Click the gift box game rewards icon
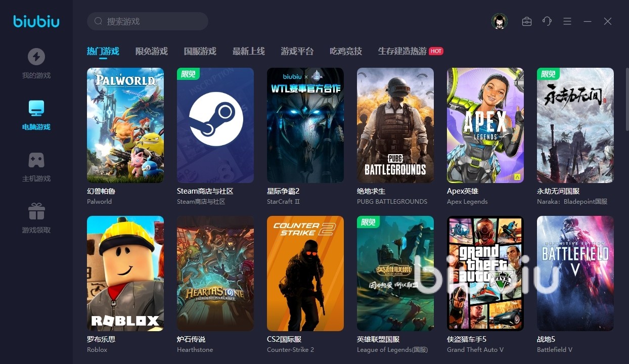This screenshot has width=629, height=364. click(x=36, y=211)
